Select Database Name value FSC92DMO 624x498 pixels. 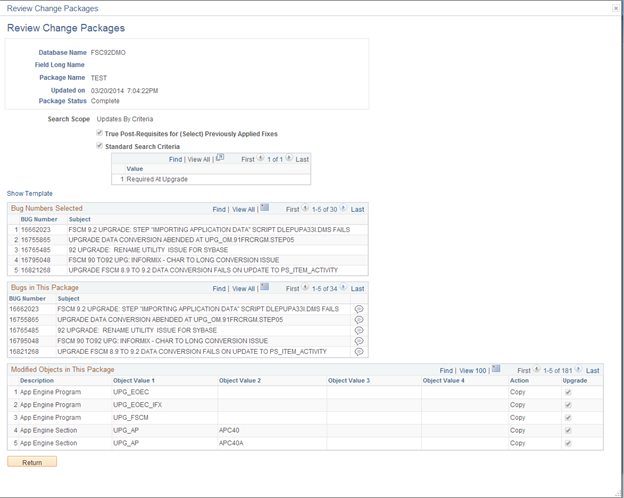click(x=108, y=53)
